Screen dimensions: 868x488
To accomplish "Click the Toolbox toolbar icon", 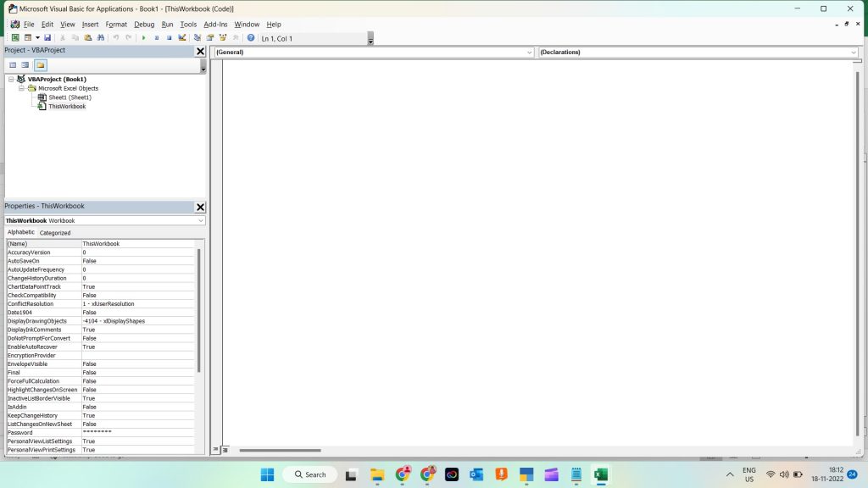I will pyautogui.click(x=236, y=37).
